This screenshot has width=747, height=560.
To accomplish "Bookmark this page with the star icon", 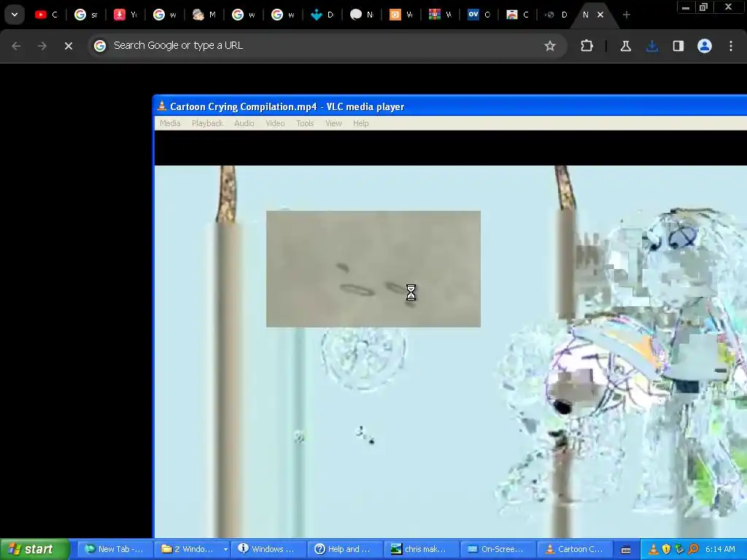I will click(550, 46).
